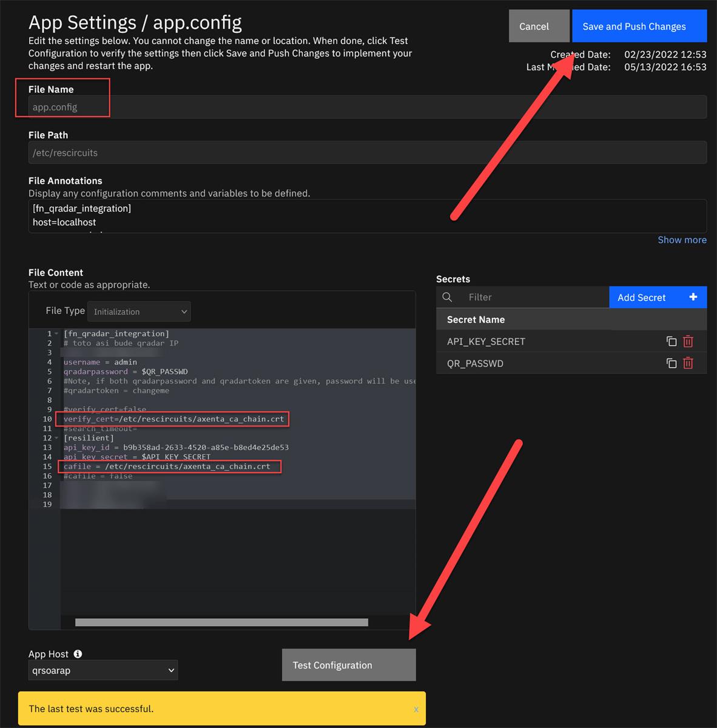
Task: Copy the API_KEY_SECRET secret value
Action: tap(672, 341)
